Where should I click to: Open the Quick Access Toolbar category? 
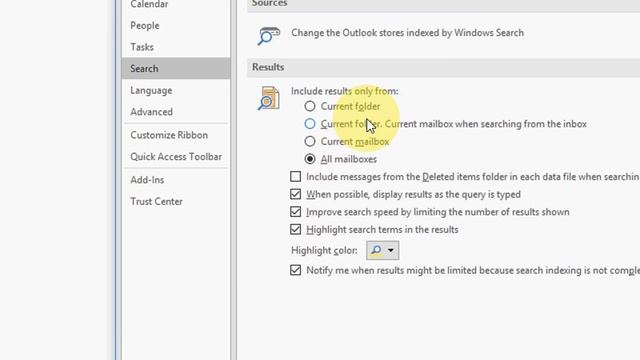pyautogui.click(x=176, y=157)
